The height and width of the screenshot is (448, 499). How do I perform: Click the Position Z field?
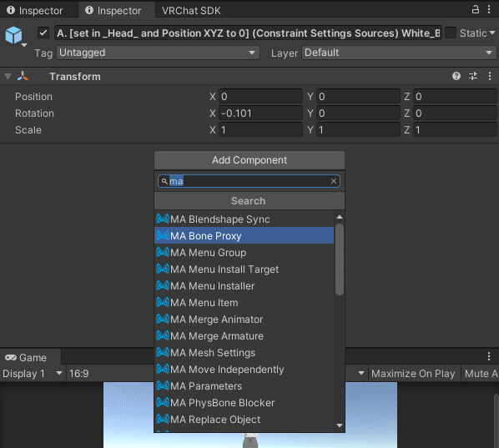point(455,97)
